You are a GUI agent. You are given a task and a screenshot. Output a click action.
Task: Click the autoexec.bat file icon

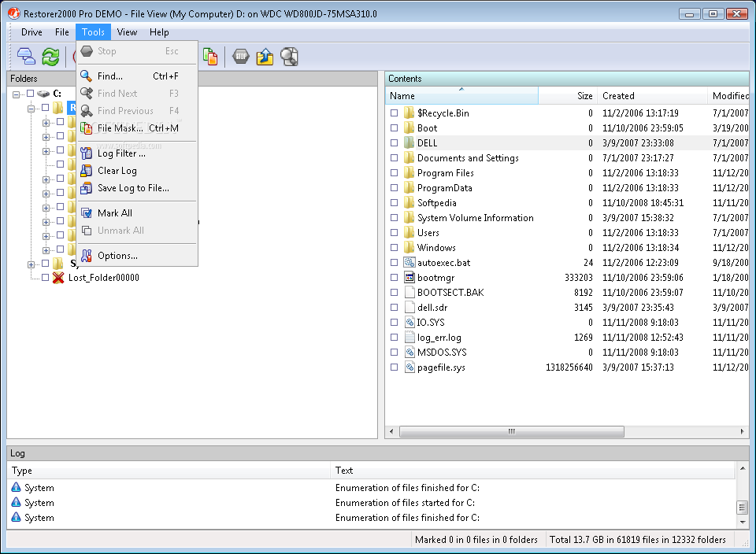(x=409, y=263)
